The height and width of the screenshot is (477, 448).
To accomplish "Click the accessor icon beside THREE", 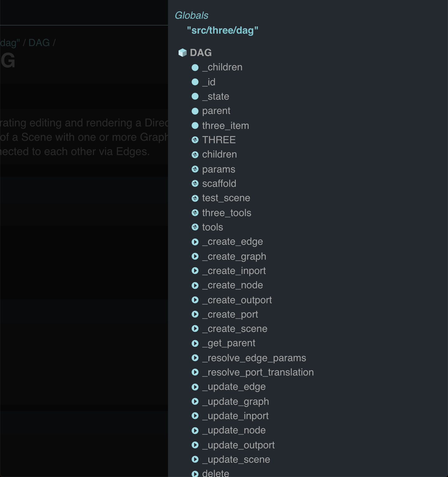I will [195, 140].
